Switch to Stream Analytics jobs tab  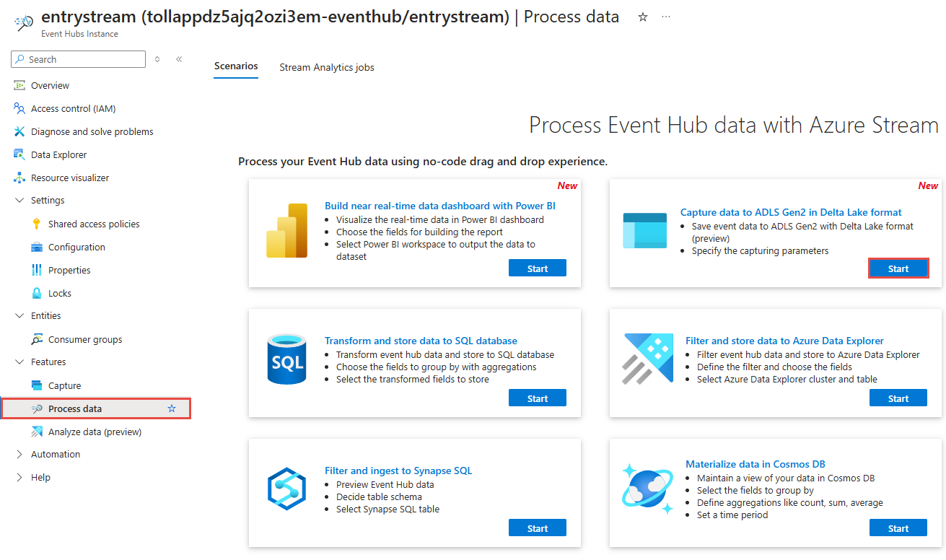click(x=327, y=67)
